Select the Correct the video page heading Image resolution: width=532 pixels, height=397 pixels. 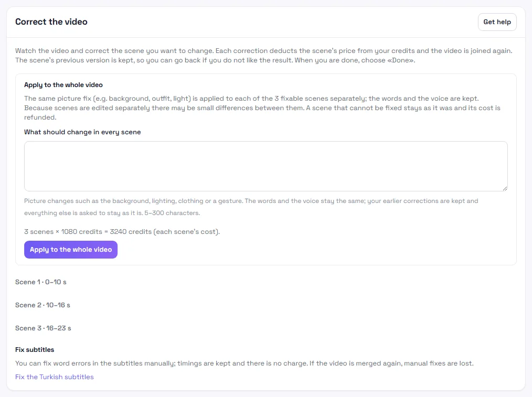tap(51, 22)
